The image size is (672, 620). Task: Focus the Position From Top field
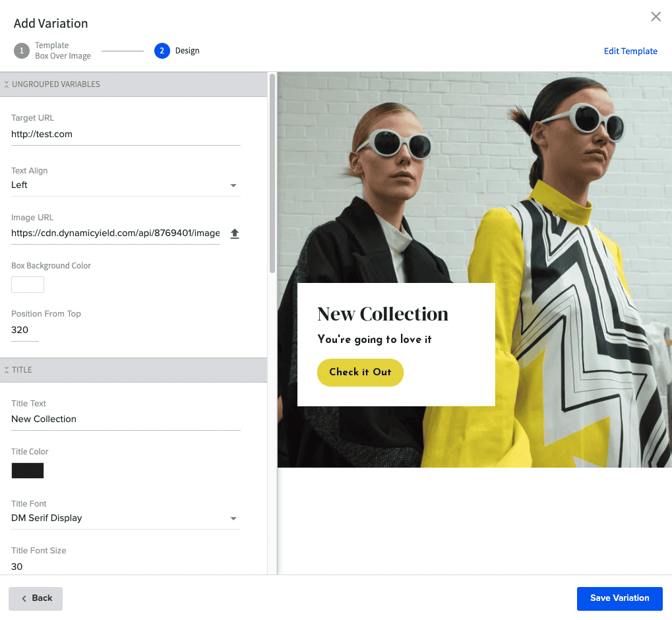pyautogui.click(x=25, y=330)
